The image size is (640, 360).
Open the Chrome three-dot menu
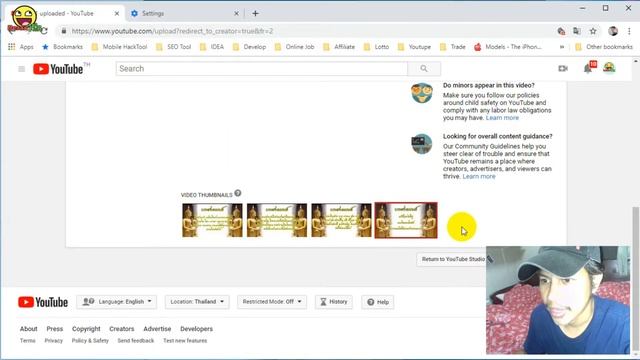[629, 31]
